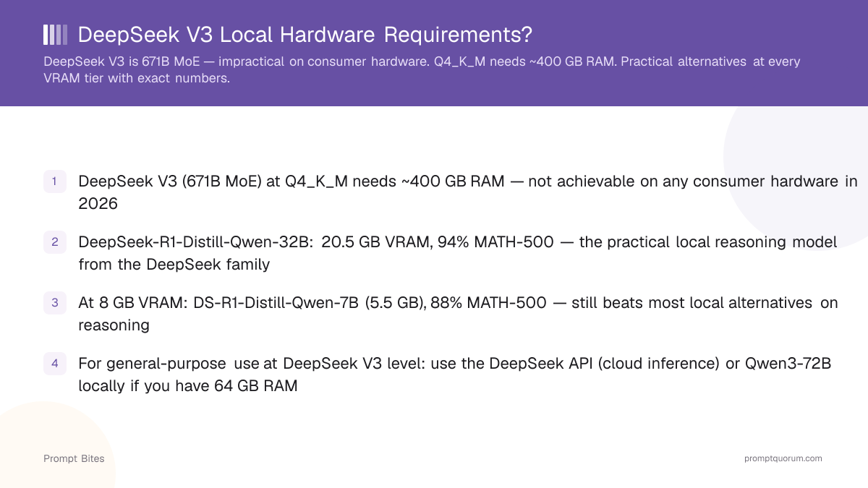Click the DeepSeek-R1-Distill-Qwen-32B bullet text
This screenshot has width=868, height=488.
pos(458,253)
